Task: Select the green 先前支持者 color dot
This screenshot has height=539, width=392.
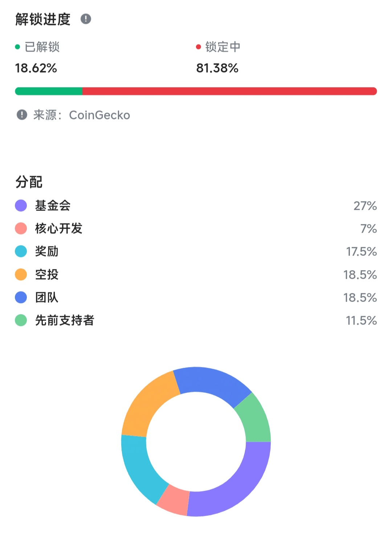Action: pos(21,320)
